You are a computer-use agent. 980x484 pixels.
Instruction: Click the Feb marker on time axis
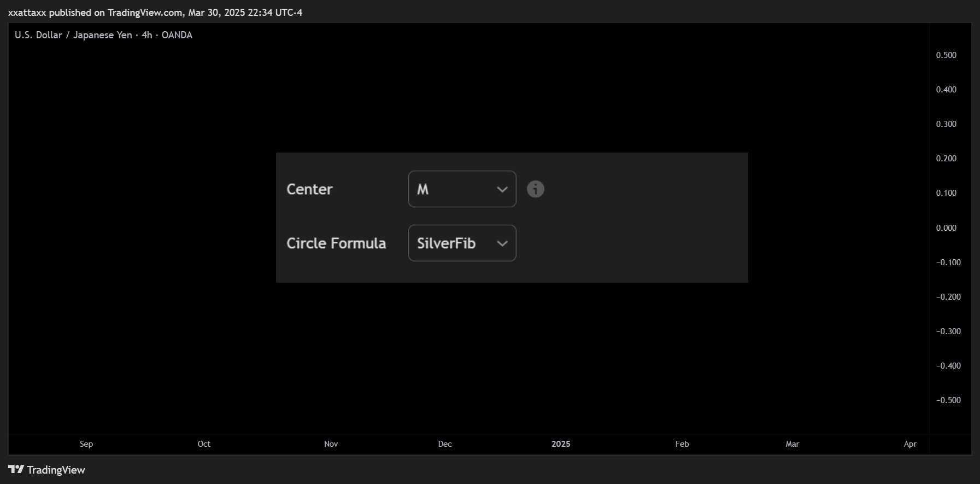click(682, 444)
